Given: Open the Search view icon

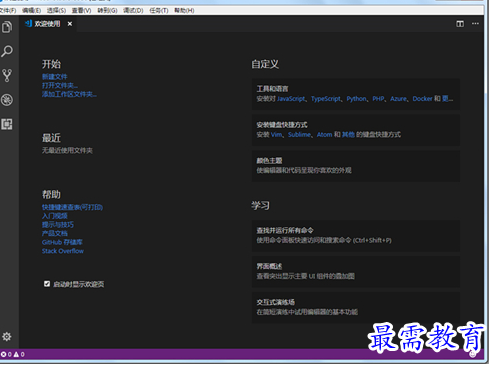Looking at the screenshot, I should (7, 51).
